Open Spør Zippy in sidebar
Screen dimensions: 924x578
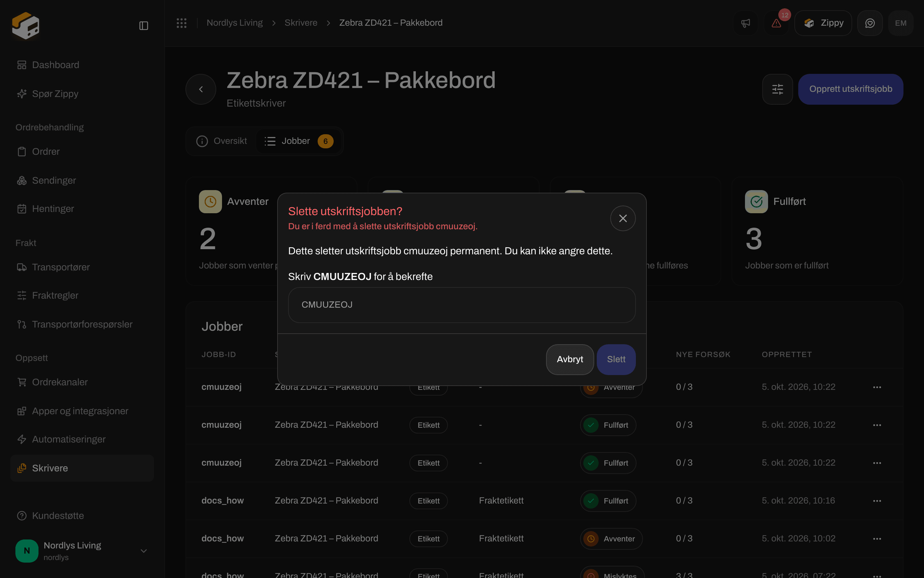click(x=82, y=94)
